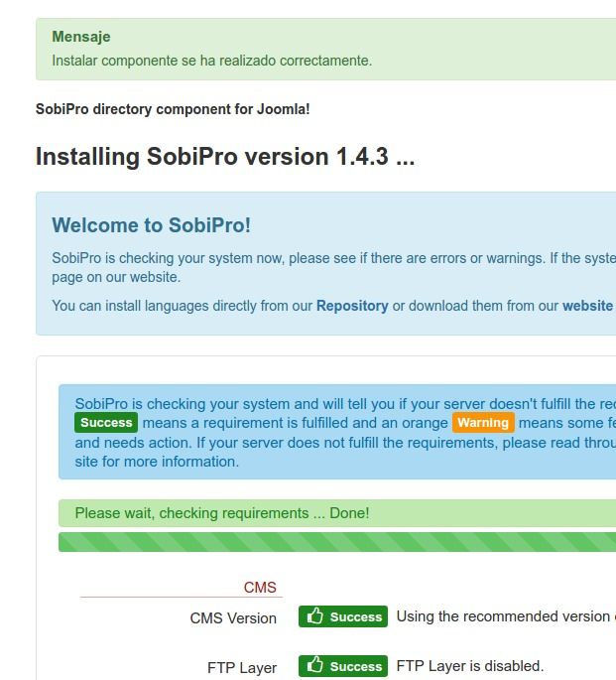
Task: Click 'Instalar componente se ha realizado correctamente.' message
Action: (212, 61)
